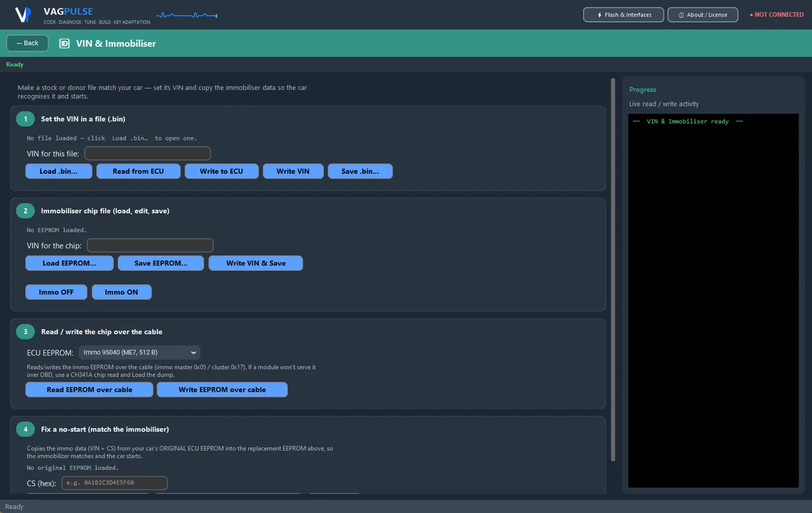Click inside the black Progress log console
Screen dimensions: 812x513
tap(713, 301)
